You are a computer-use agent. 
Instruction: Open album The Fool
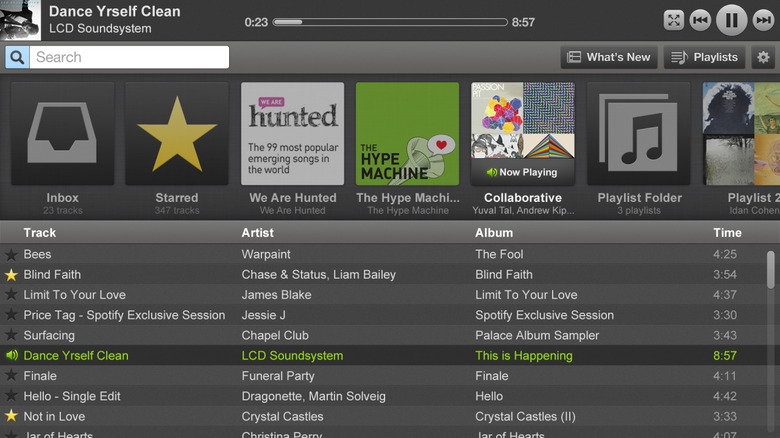point(499,254)
